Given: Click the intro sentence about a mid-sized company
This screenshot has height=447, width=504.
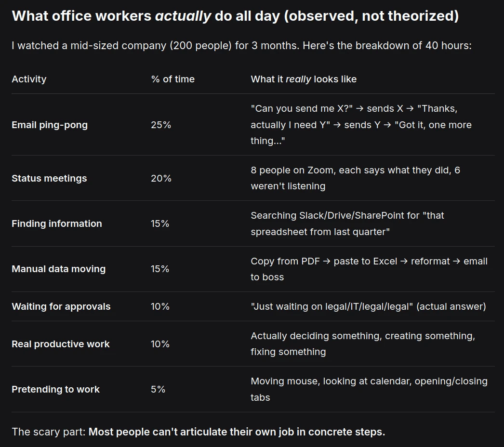Looking at the screenshot, I should [241, 46].
